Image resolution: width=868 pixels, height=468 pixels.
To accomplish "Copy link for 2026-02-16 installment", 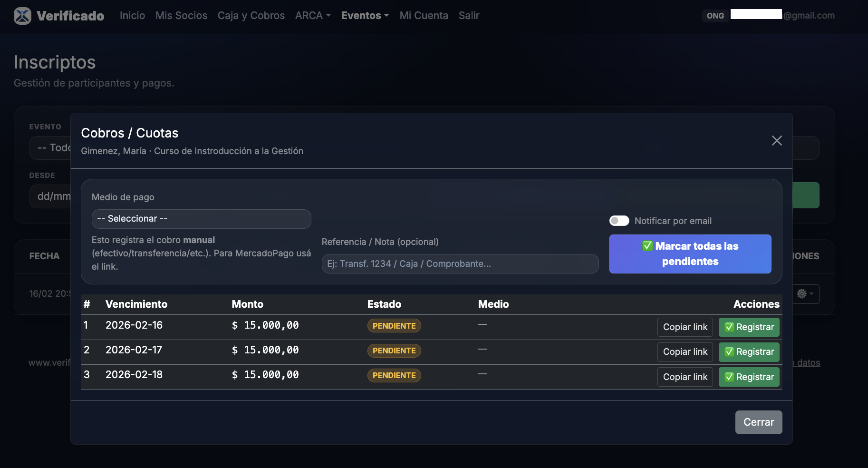I will point(685,327).
